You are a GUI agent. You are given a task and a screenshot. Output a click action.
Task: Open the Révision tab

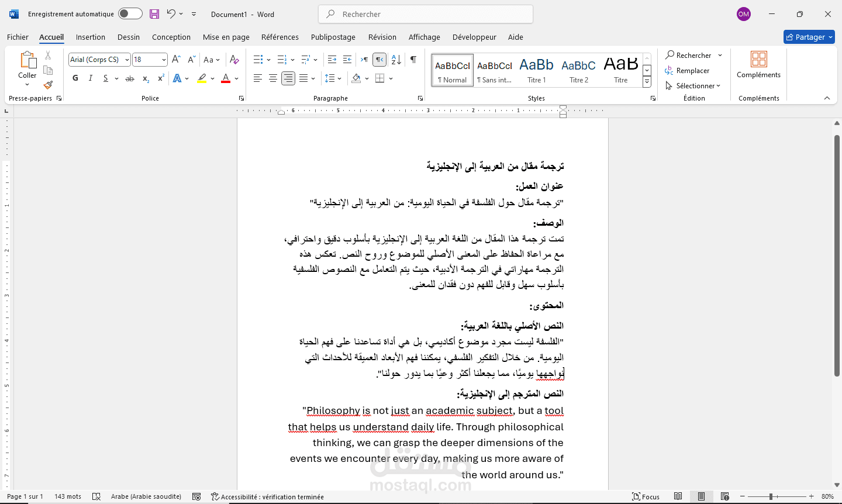(x=382, y=37)
